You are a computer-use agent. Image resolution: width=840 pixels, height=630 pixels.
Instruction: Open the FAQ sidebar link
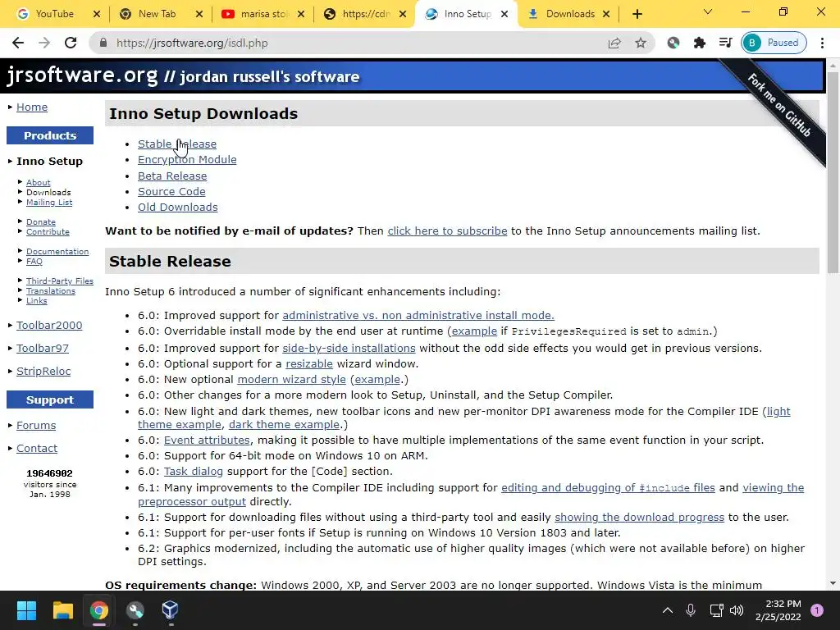pyautogui.click(x=34, y=262)
